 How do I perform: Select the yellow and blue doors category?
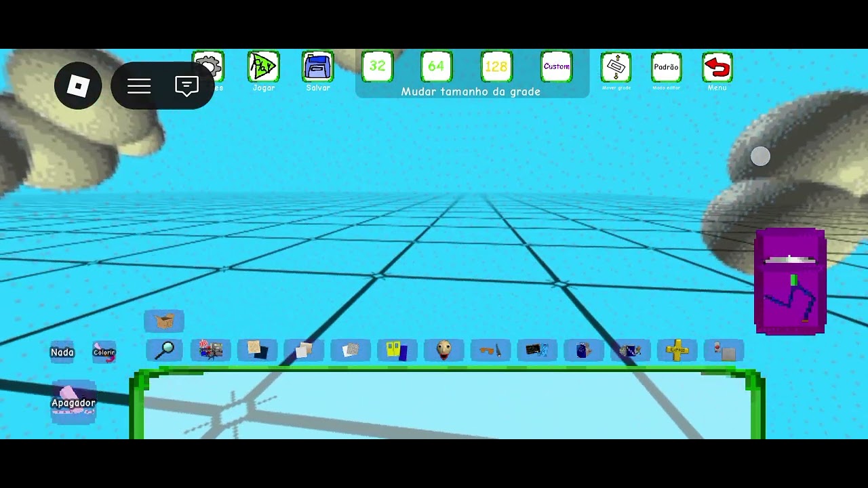[x=397, y=350]
